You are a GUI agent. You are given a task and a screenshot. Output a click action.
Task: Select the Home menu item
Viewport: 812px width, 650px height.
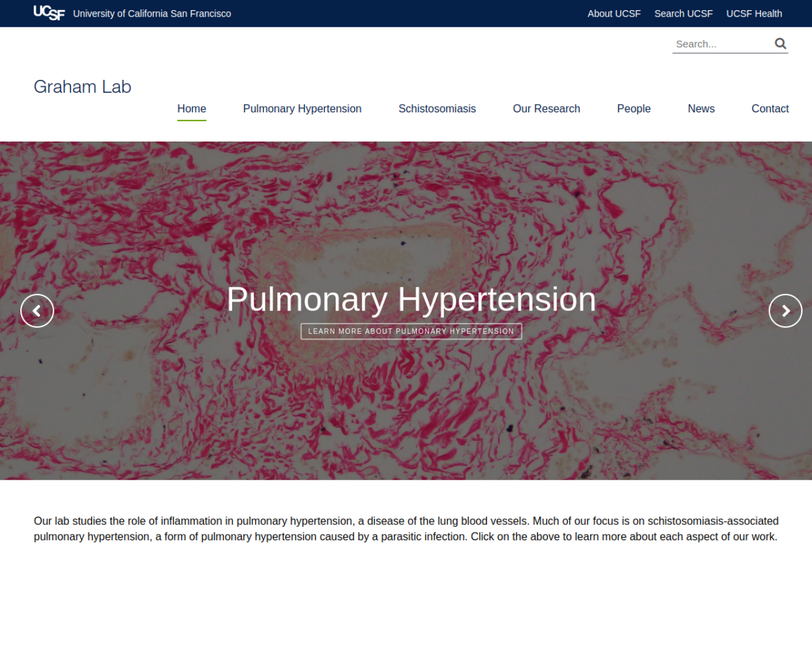[192, 109]
